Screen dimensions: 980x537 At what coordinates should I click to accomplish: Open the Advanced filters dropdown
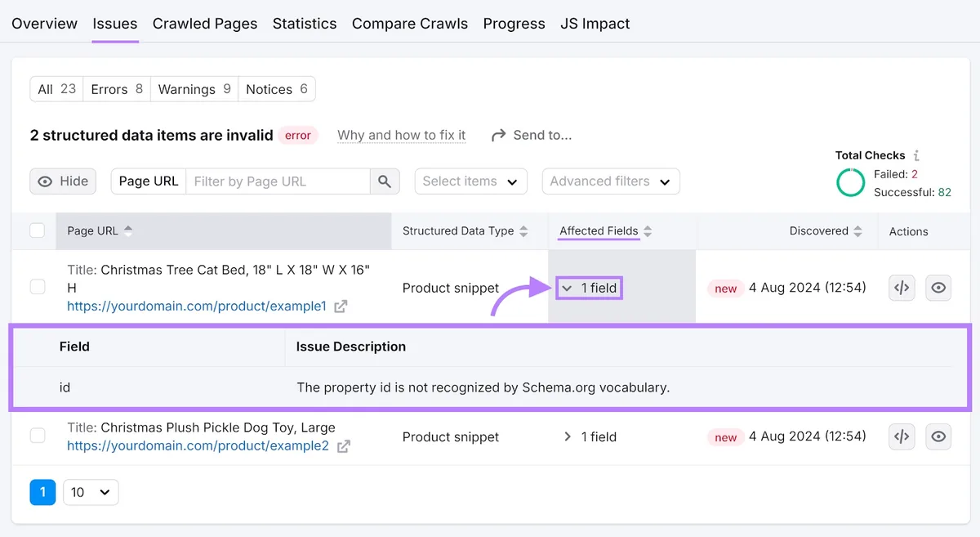coord(611,181)
